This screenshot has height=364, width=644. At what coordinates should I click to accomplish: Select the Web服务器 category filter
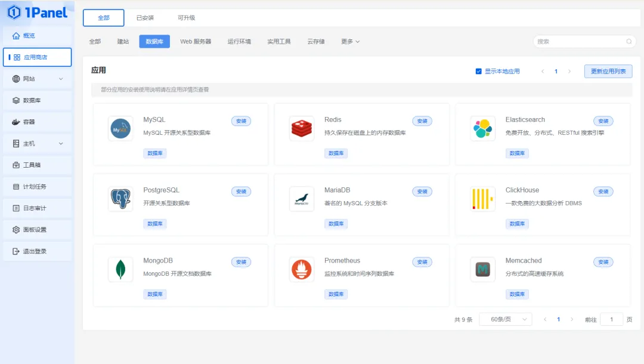(x=196, y=41)
